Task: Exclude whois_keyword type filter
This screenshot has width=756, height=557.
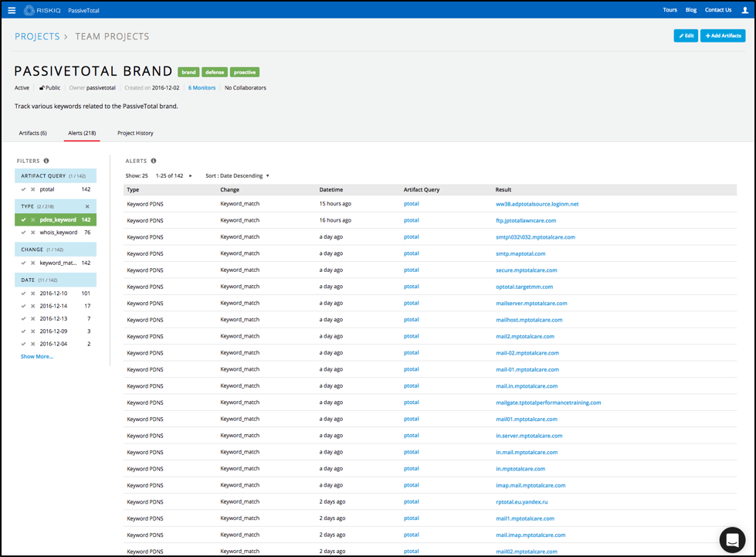Action: click(x=32, y=233)
